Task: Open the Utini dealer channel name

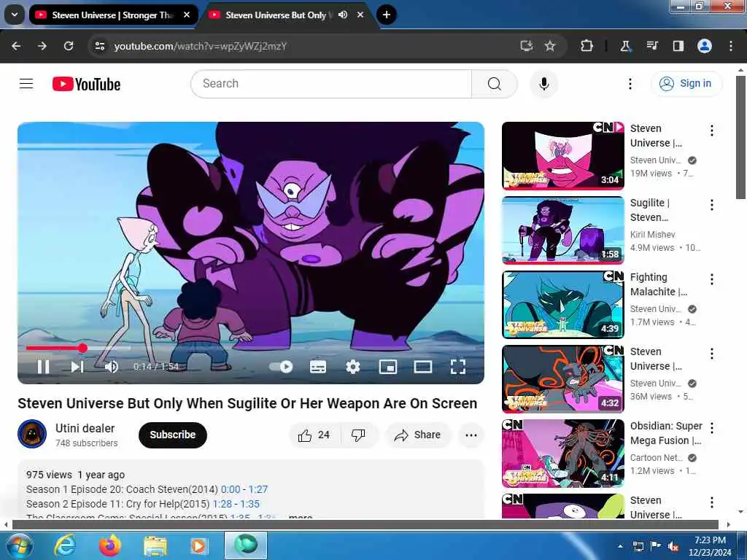Action: (85, 428)
